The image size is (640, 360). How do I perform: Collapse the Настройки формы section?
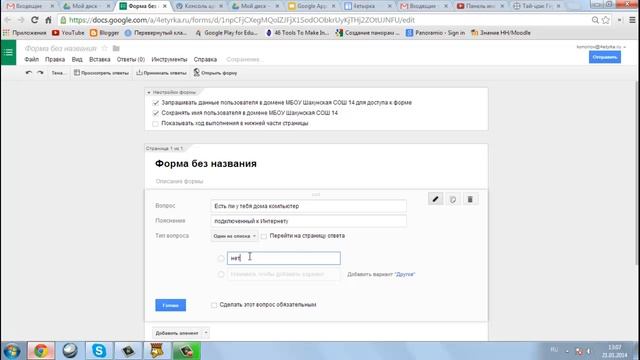(149, 93)
